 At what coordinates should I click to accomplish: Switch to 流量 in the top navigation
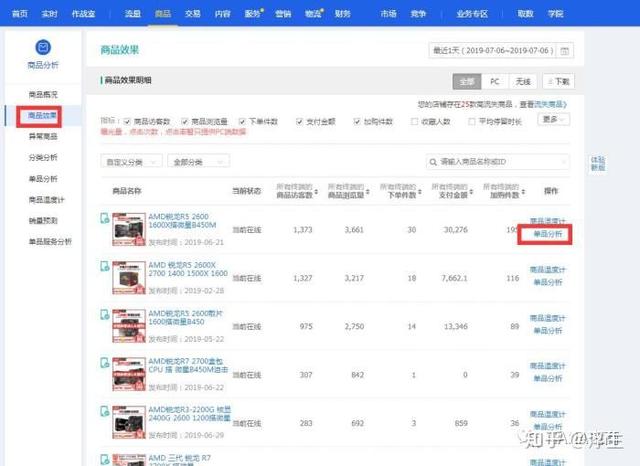133,14
